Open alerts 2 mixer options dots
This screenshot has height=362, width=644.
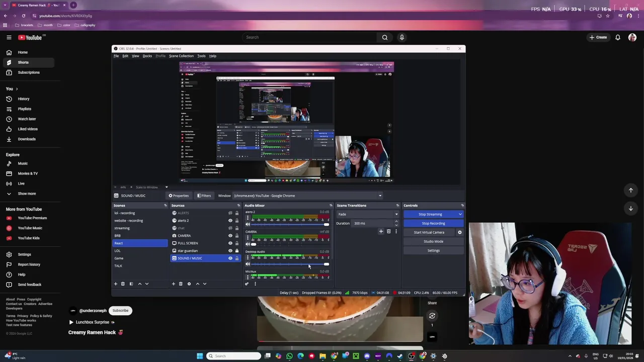(248, 218)
